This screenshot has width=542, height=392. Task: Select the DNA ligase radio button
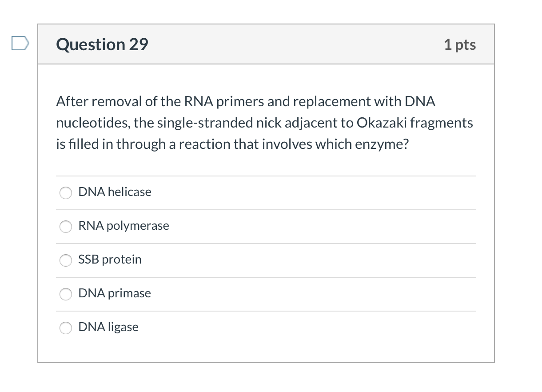click(x=65, y=328)
